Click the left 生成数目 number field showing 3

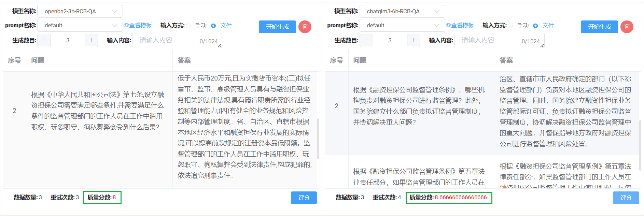(68, 40)
